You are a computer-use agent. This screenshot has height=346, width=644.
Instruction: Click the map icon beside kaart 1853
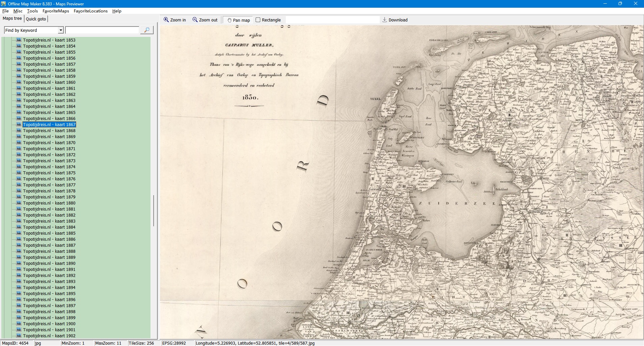pyautogui.click(x=19, y=40)
